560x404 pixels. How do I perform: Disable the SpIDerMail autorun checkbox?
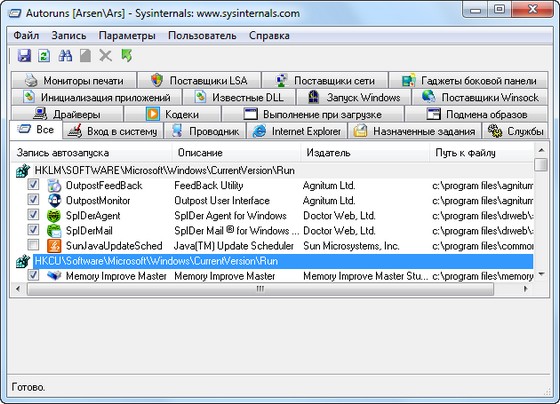(x=33, y=230)
